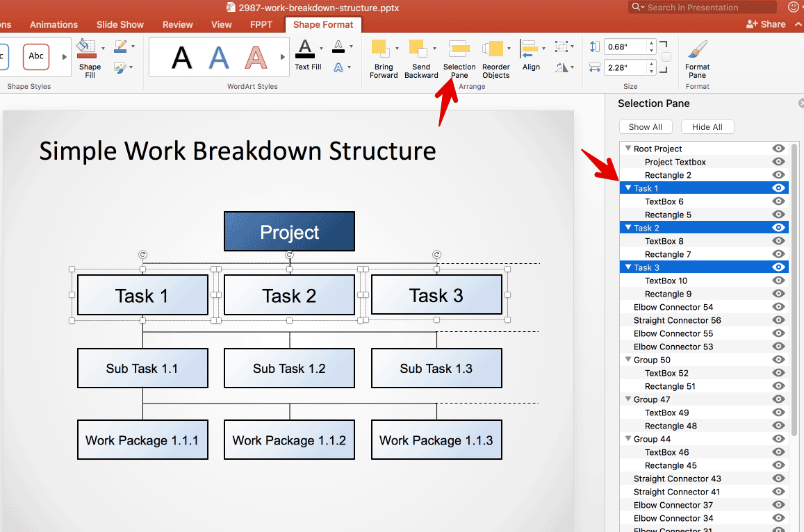Screen dimensions: 804x532
Task: Hide the Root Project group using its eye icon
Action: [778, 149]
